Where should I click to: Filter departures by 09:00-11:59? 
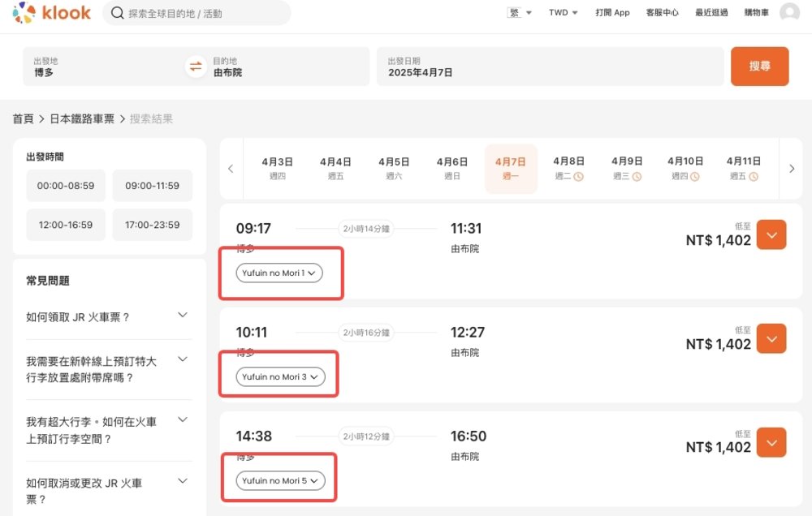pyautogui.click(x=152, y=186)
